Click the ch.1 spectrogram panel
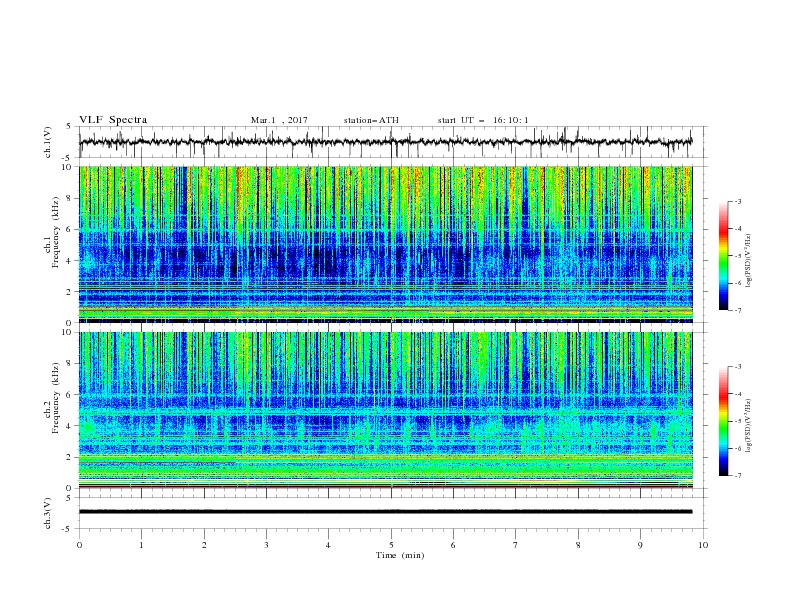 tap(385, 244)
